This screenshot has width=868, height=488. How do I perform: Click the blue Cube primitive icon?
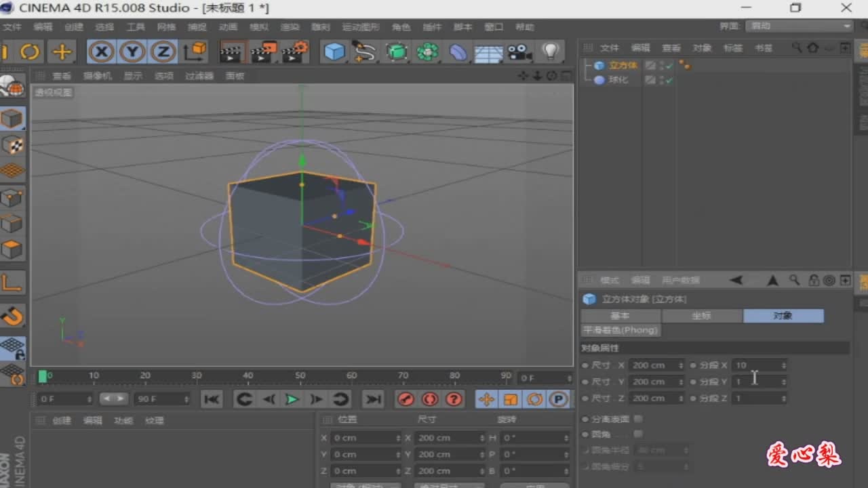point(334,52)
